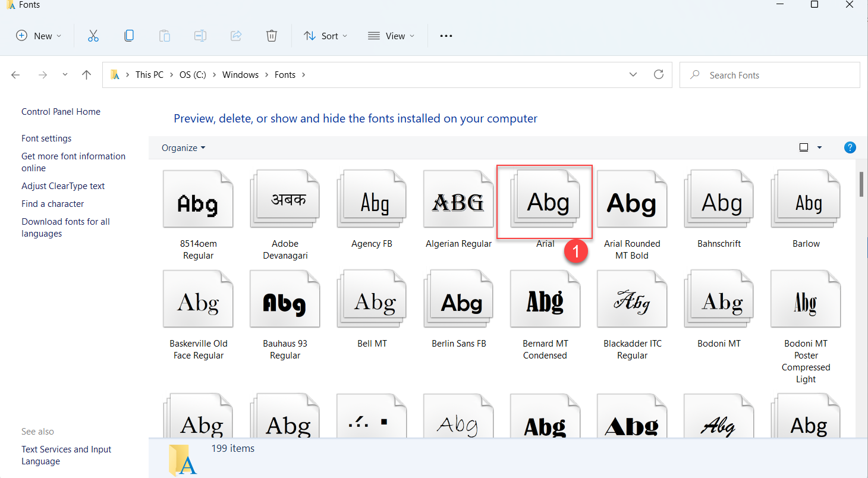Click the Back arrow navigation button
This screenshot has width=868, height=478.
tap(16, 75)
